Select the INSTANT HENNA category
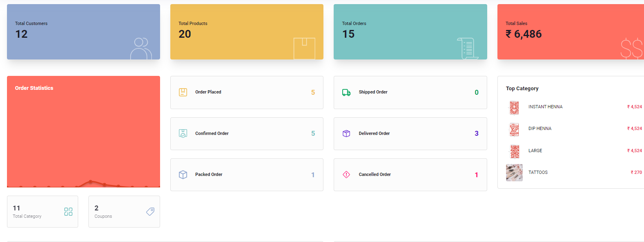 (545, 107)
